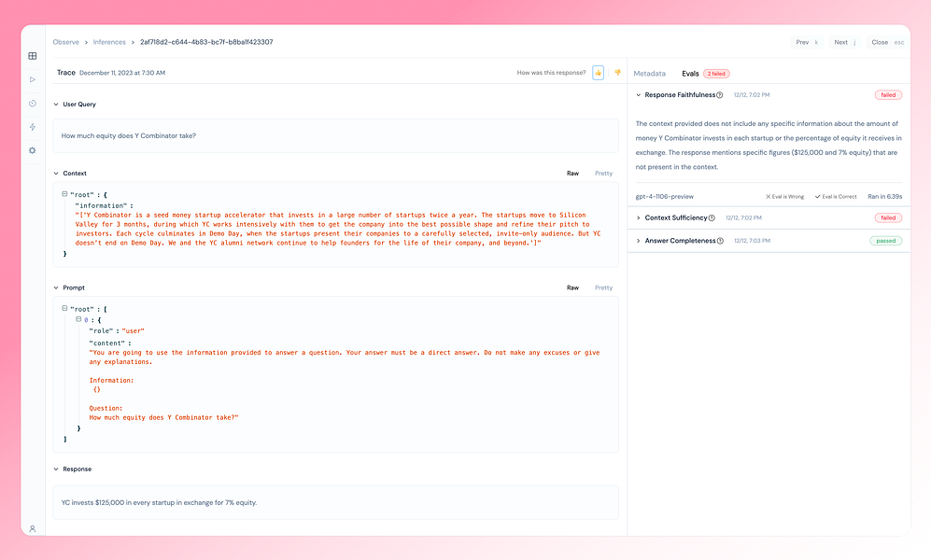931x560 pixels.
Task: Click the response text about $125,000
Action: pyautogui.click(x=159, y=502)
